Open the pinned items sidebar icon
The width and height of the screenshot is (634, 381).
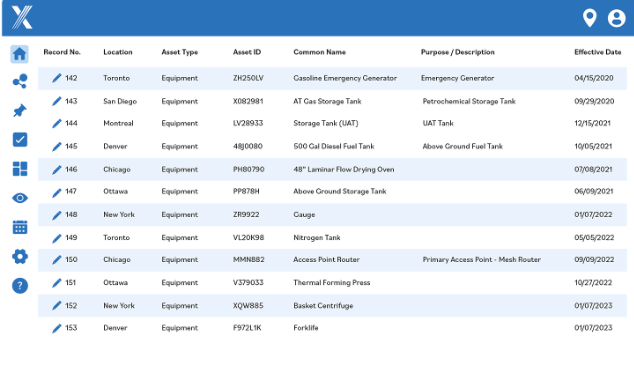coord(20,110)
